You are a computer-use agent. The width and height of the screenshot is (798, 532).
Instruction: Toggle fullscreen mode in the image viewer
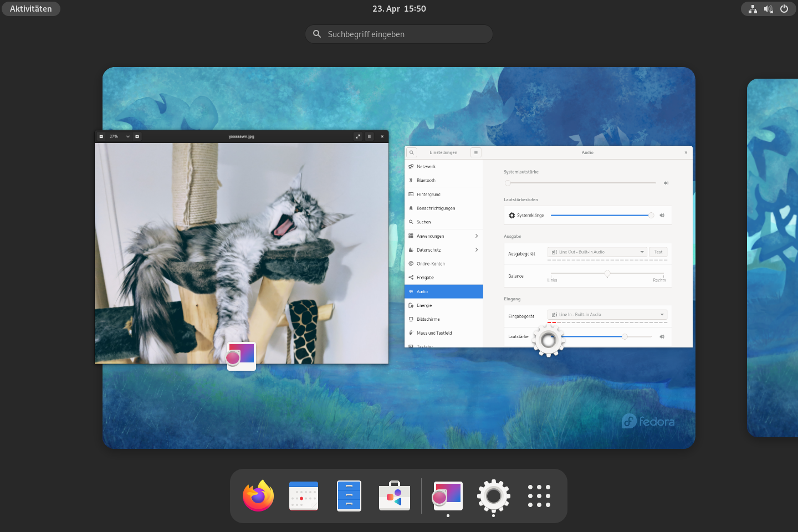tap(357, 136)
